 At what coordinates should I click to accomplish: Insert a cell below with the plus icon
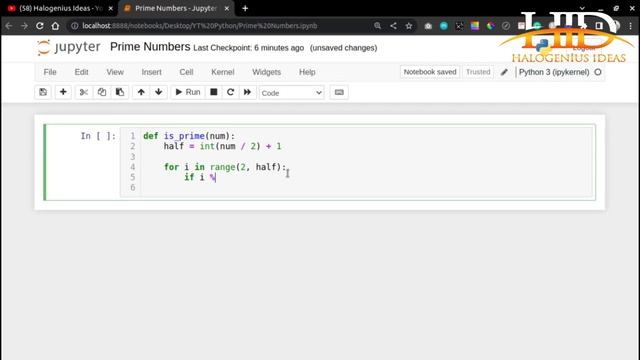click(63, 92)
